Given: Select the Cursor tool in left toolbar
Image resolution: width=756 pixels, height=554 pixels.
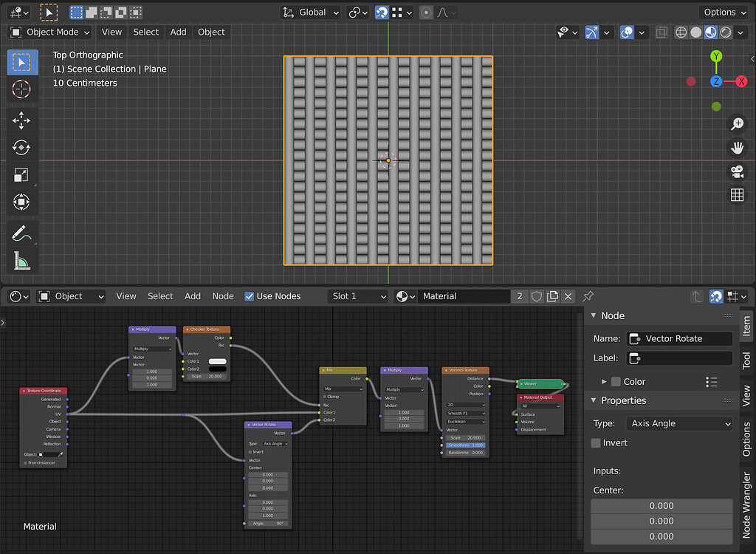Looking at the screenshot, I should tap(21, 89).
